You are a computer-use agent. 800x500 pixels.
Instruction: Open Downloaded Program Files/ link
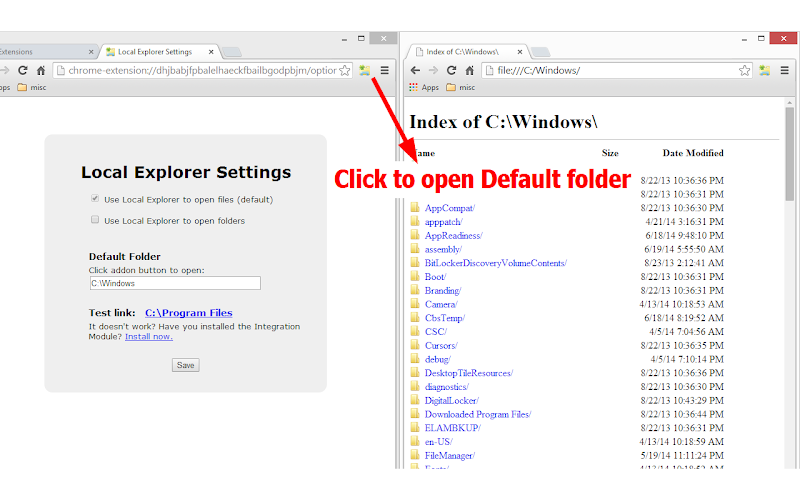478,414
